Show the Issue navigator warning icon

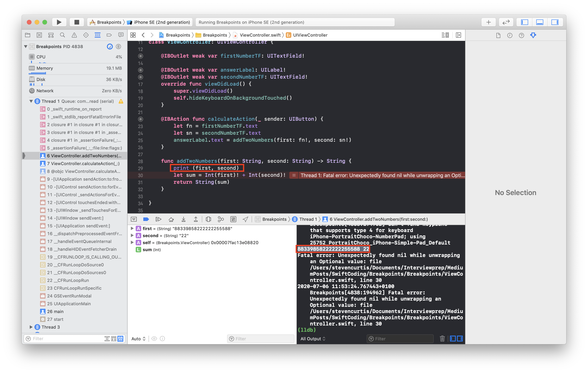[74, 35]
